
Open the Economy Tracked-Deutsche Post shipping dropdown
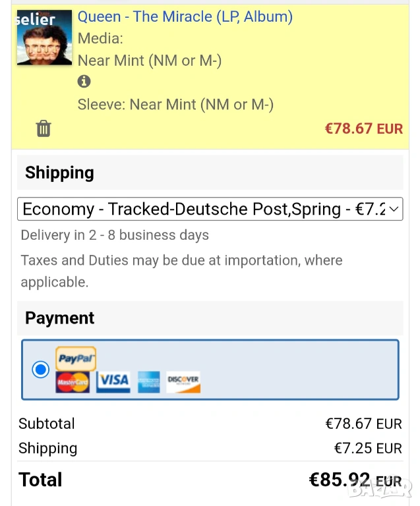(x=210, y=210)
